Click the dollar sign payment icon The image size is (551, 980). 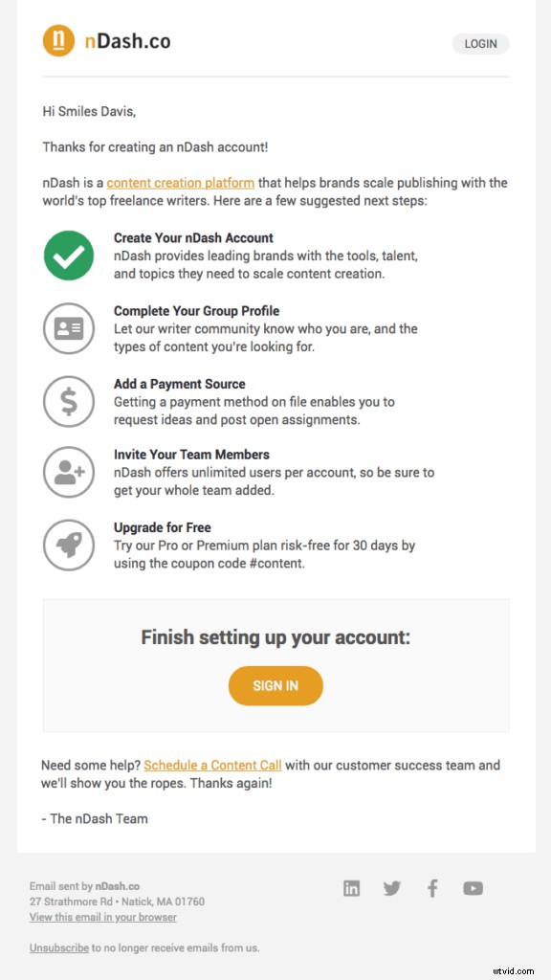69,400
